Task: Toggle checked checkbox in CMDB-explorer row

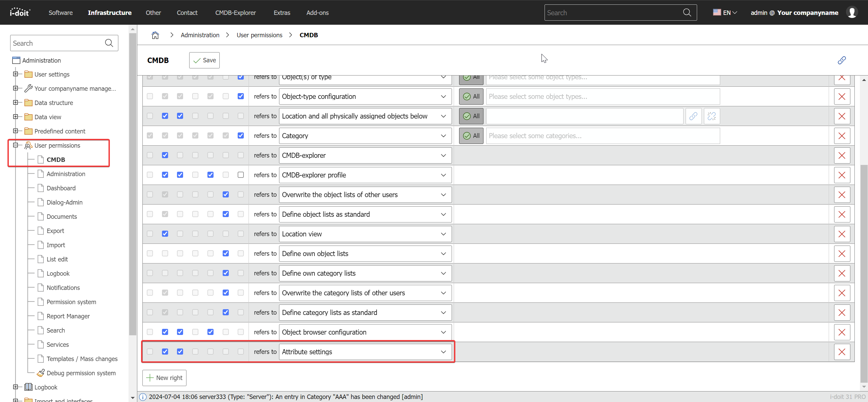Action: [165, 155]
